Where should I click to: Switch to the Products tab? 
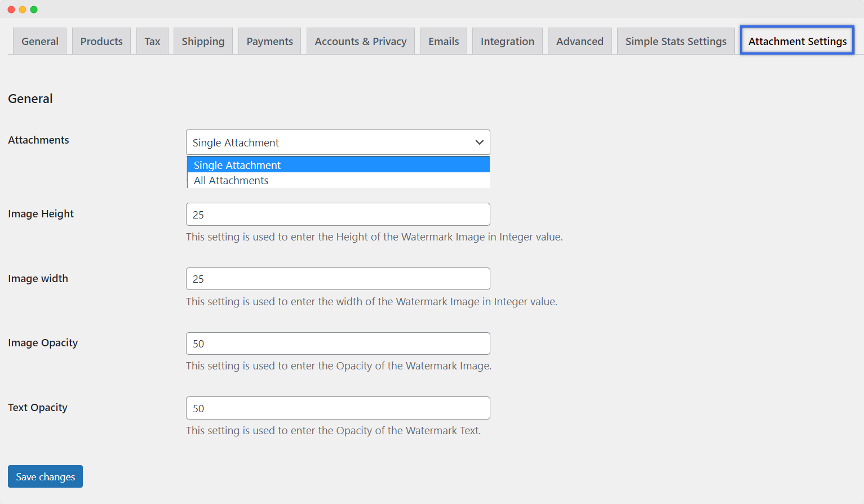point(101,41)
